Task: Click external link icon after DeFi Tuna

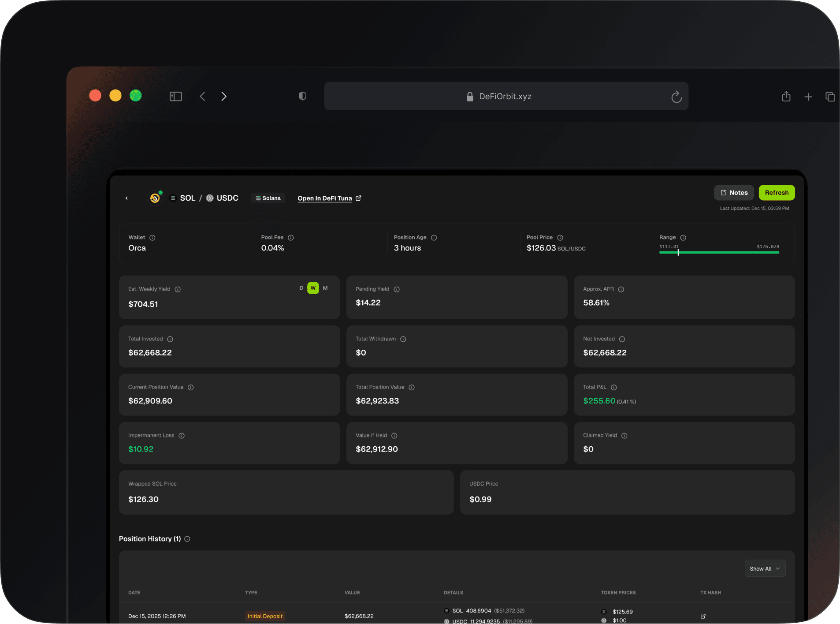Action: click(x=358, y=198)
